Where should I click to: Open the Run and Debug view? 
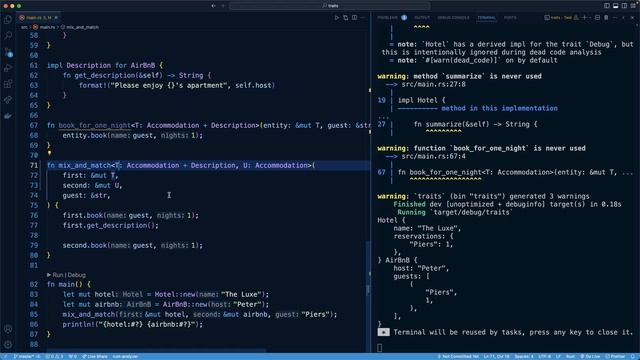pyautogui.click(x=8, y=68)
